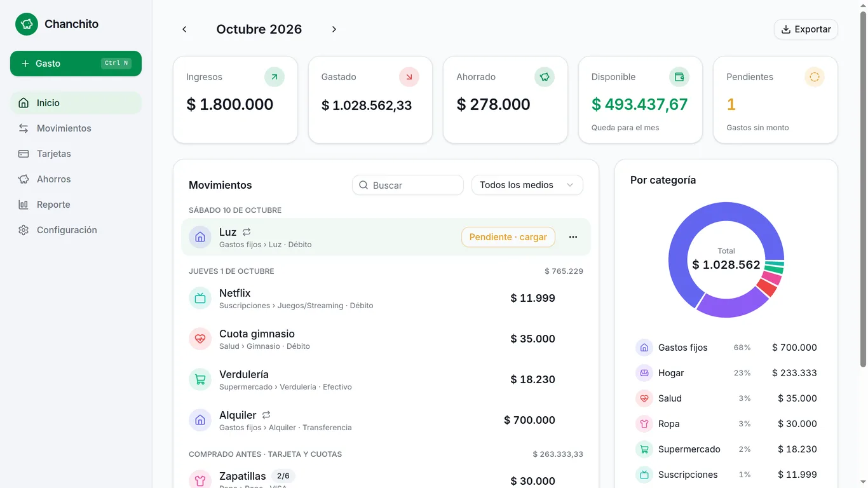Click the Exportar button
Image resolution: width=868 pixels, height=488 pixels.
pos(806,29)
